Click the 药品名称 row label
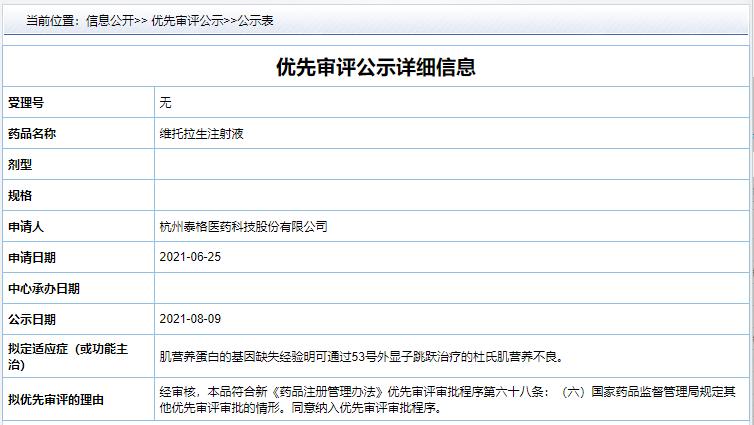 [x=32, y=134]
